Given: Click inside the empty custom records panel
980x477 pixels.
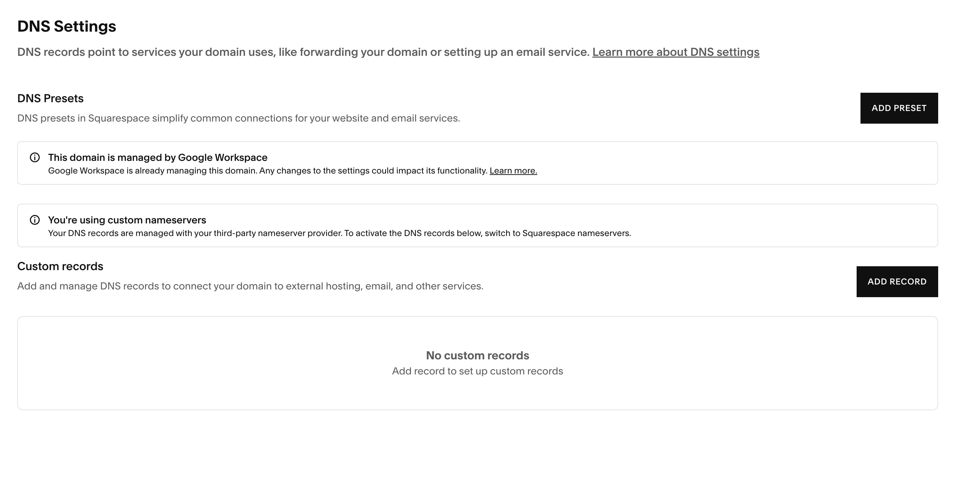Looking at the screenshot, I should (x=477, y=363).
